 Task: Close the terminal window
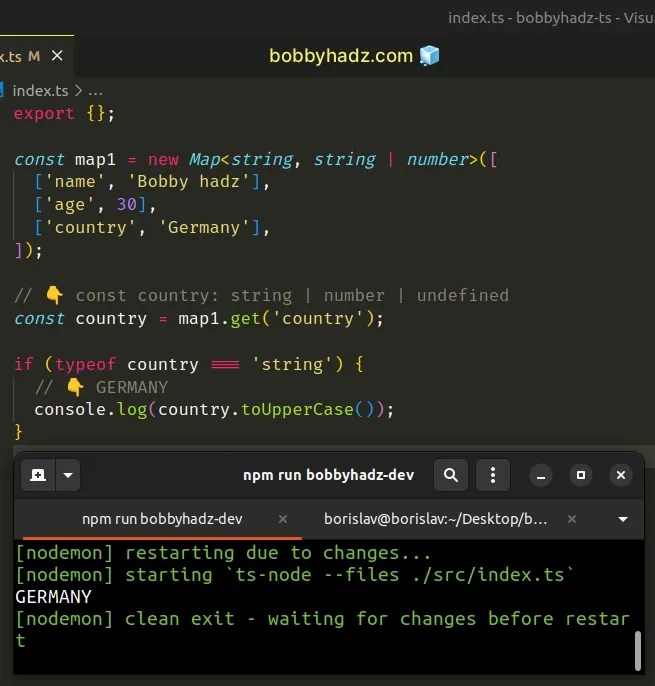[620, 475]
